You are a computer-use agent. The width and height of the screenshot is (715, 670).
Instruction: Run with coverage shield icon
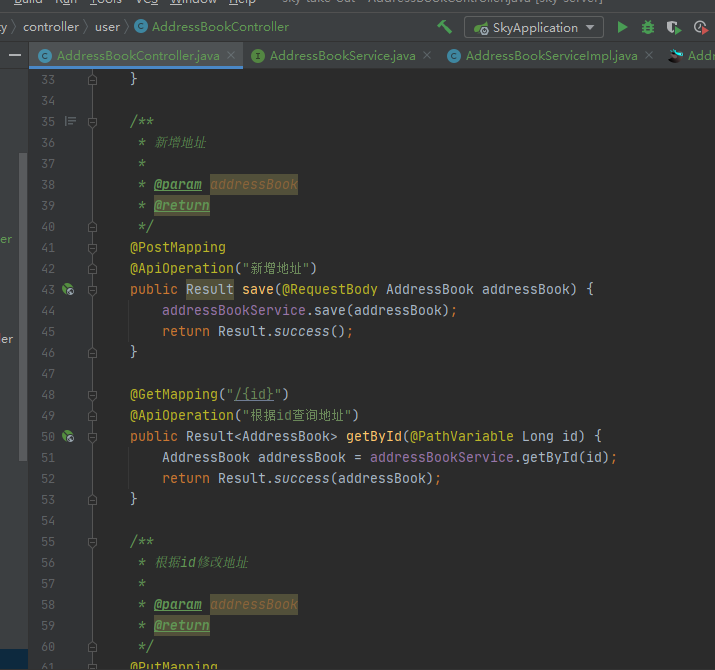[674, 27]
